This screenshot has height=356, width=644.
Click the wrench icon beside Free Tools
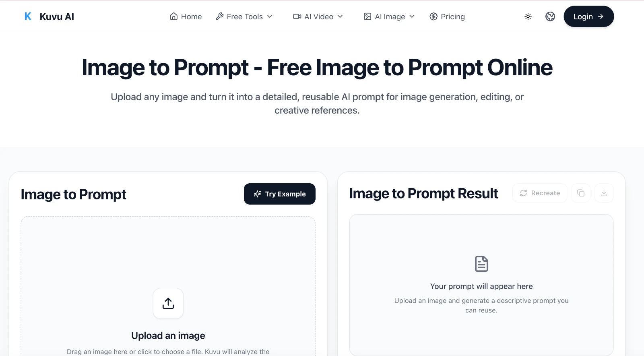pyautogui.click(x=219, y=17)
